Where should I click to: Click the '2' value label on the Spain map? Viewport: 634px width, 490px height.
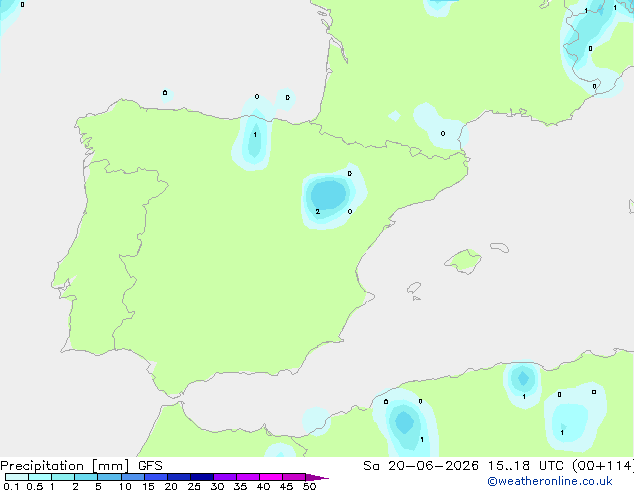pyautogui.click(x=318, y=211)
